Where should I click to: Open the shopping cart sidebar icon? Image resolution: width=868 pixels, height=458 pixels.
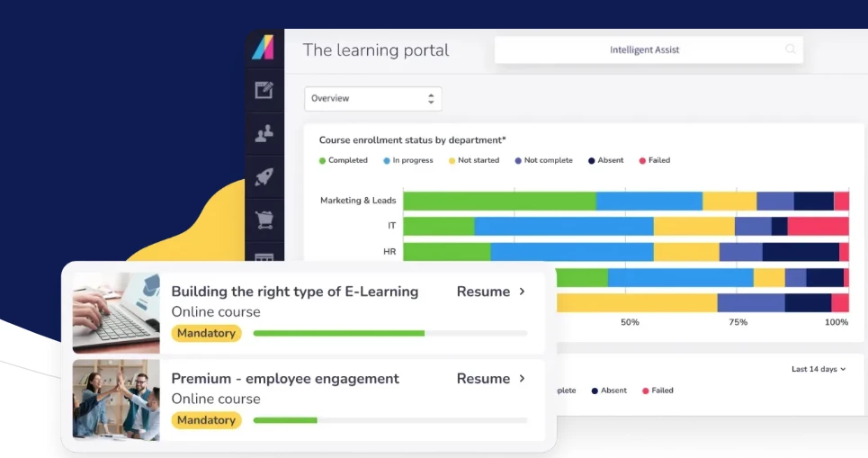click(x=264, y=220)
